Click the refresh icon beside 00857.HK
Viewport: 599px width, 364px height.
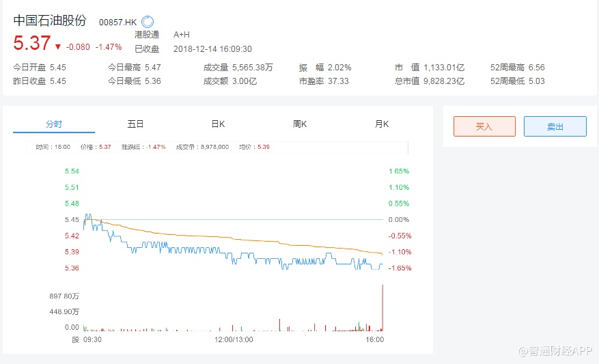click(147, 22)
